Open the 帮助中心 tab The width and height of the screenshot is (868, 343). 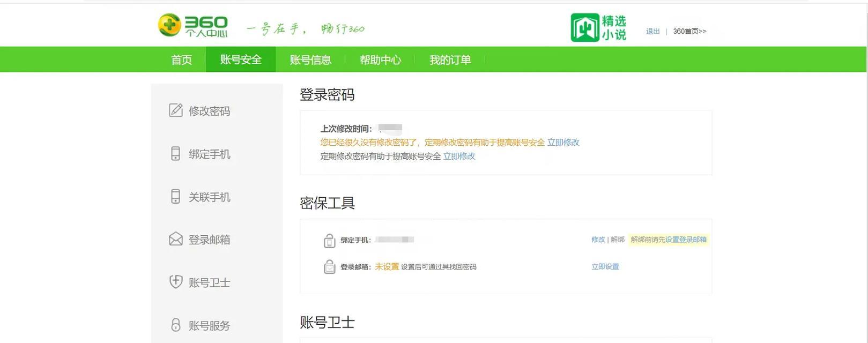[x=380, y=59]
